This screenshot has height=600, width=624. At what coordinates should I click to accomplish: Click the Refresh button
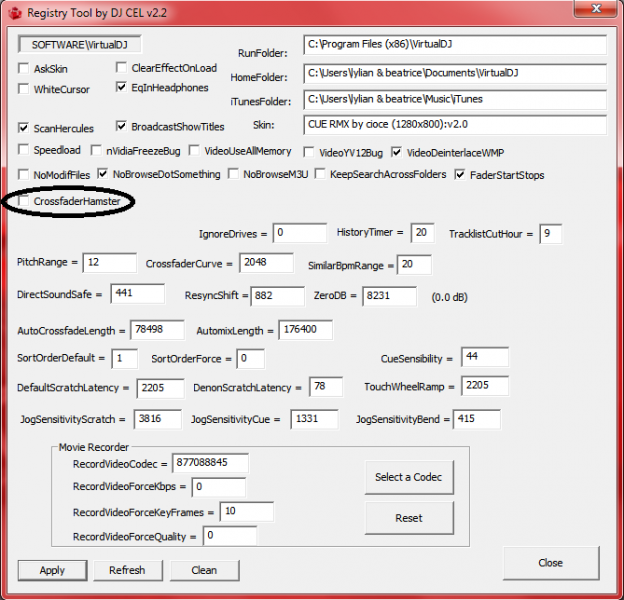point(127,571)
